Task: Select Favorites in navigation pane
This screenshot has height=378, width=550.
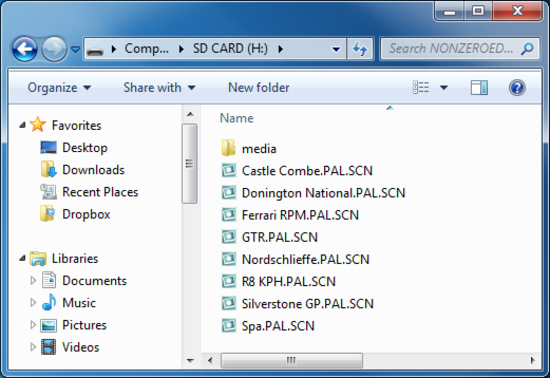Action: pyautogui.click(x=76, y=125)
